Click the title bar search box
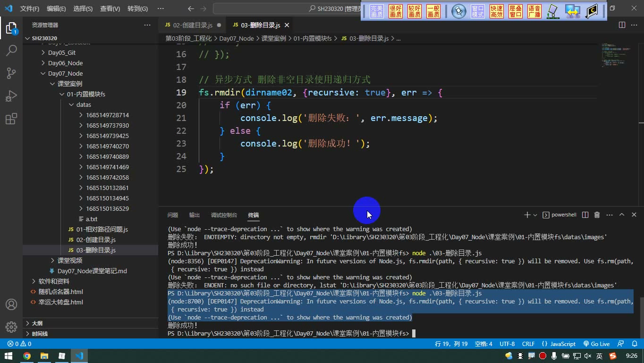Screen dimensions: 644x363 pyautogui.click(x=288, y=9)
